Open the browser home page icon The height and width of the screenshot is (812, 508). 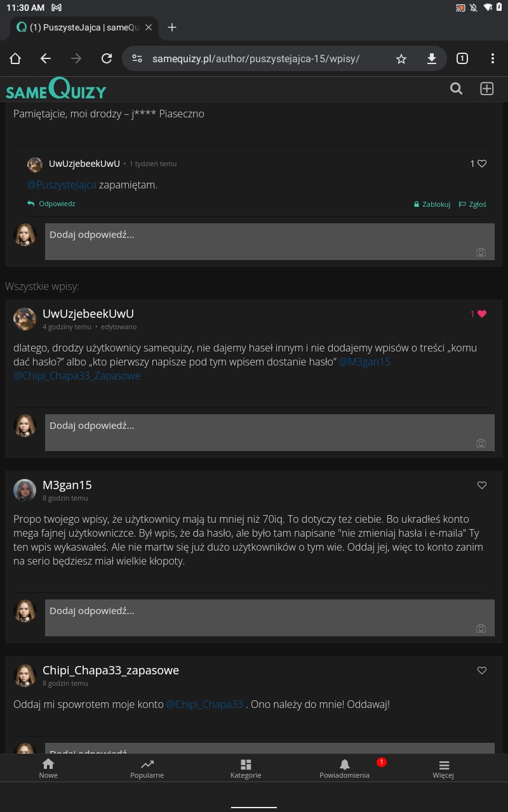(x=15, y=59)
